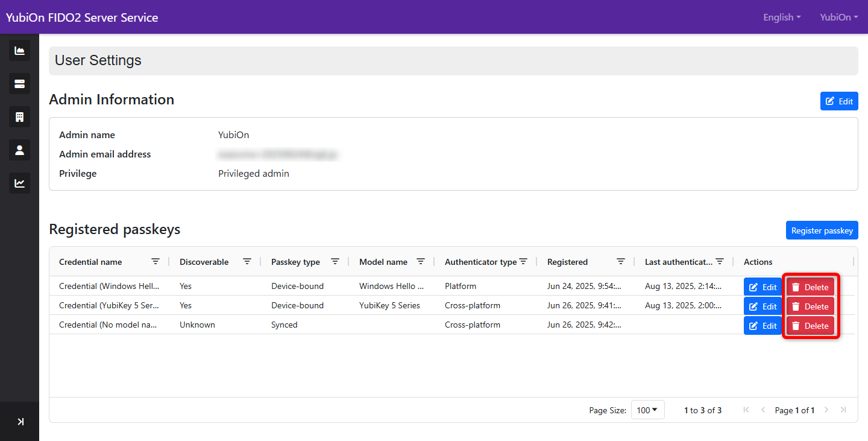This screenshot has width=868, height=441.
Task: Open the dashboard area-chart sidebar icon
Action: pyautogui.click(x=19, y=51)
